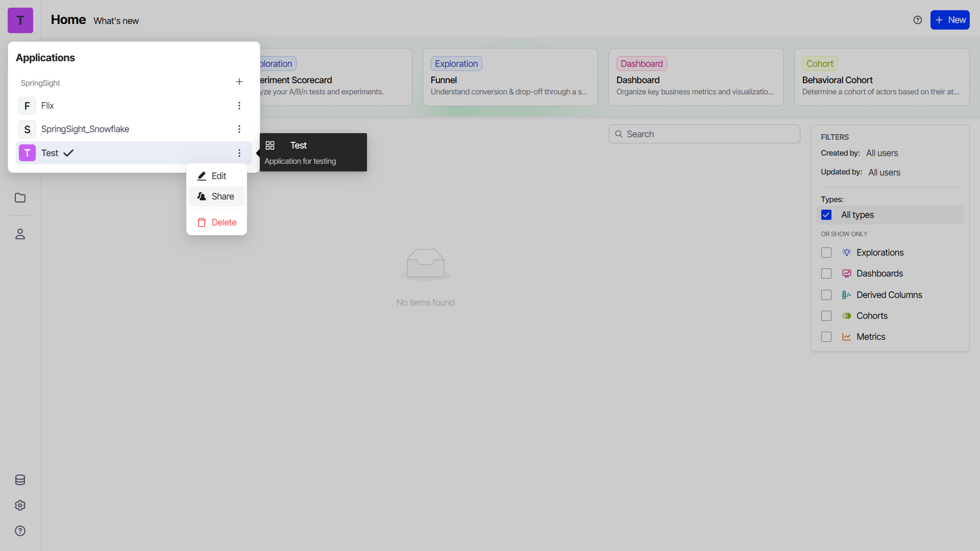980x551 pixels.
Task: Switch to the SpringSight_Snowflake application
Action: coord(134,129)
